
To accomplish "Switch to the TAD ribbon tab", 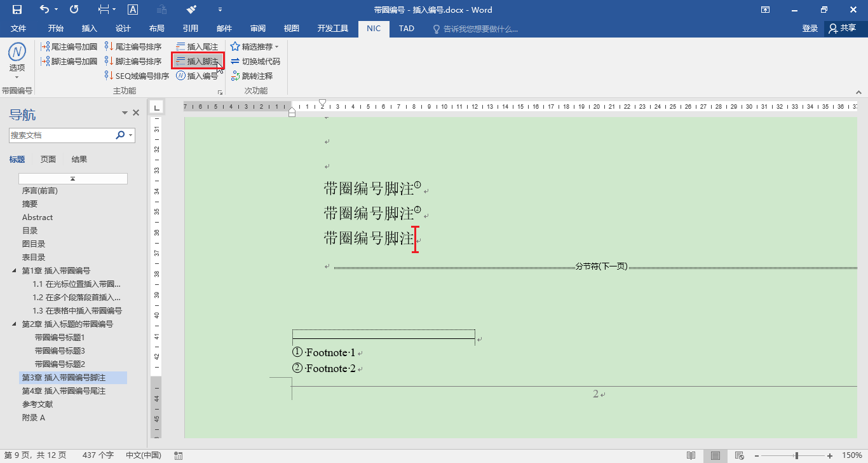I will coord(406,28).
